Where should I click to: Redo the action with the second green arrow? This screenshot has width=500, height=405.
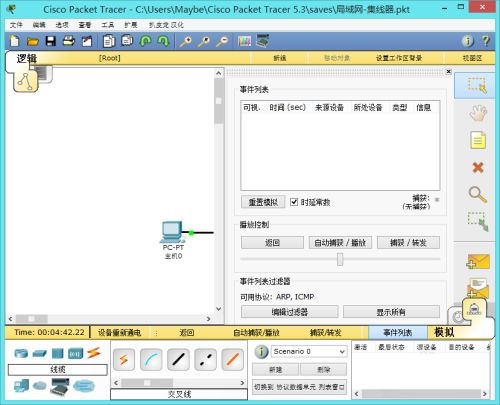(163, 41)
